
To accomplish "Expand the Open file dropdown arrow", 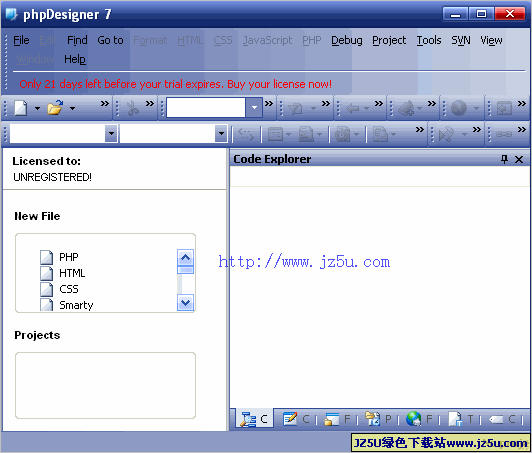I will tap(72, 109).
